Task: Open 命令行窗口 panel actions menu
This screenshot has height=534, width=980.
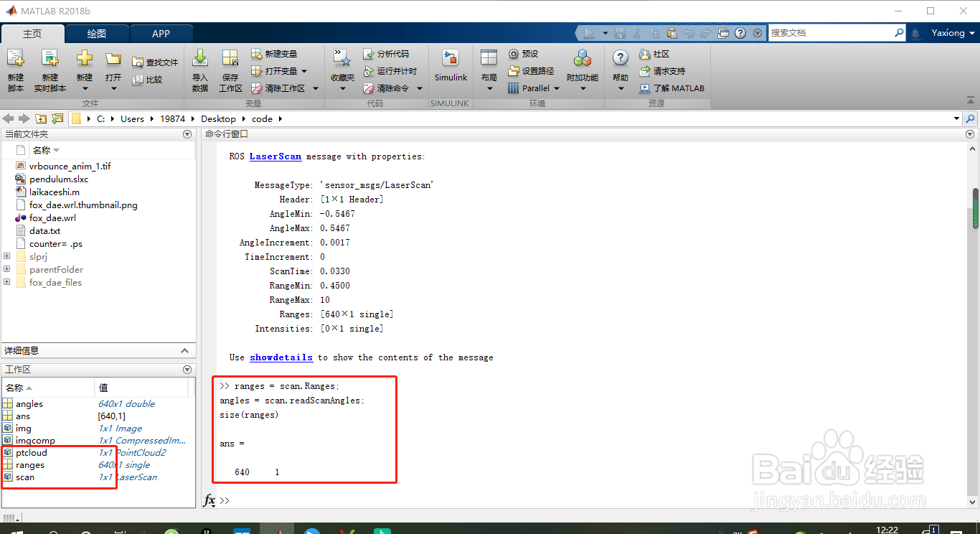Action: pos(970,134)
